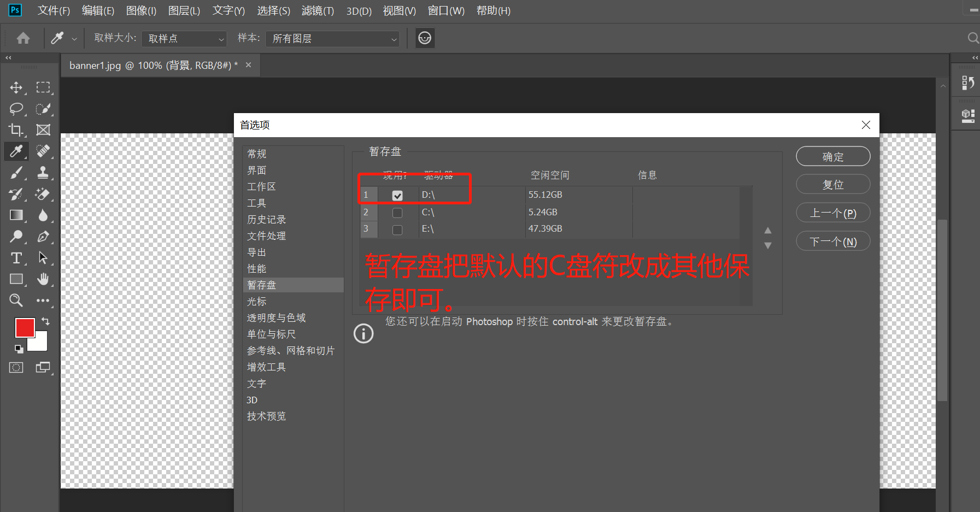Select the Crop tool
The width and height of the screenshot is (980, 512).
(16, 130)
